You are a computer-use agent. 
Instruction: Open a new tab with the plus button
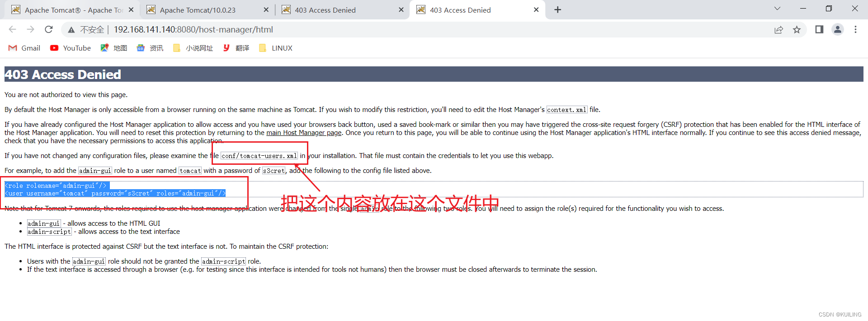558,10
